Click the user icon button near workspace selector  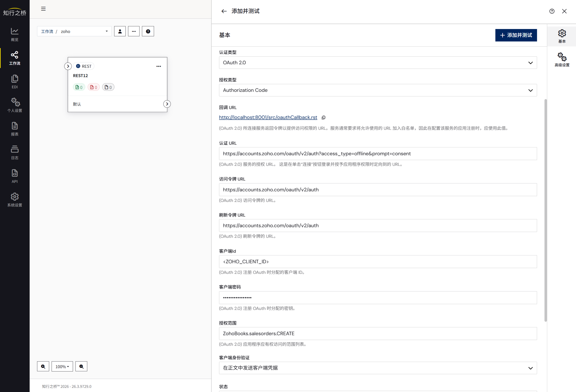pos(120,31)
